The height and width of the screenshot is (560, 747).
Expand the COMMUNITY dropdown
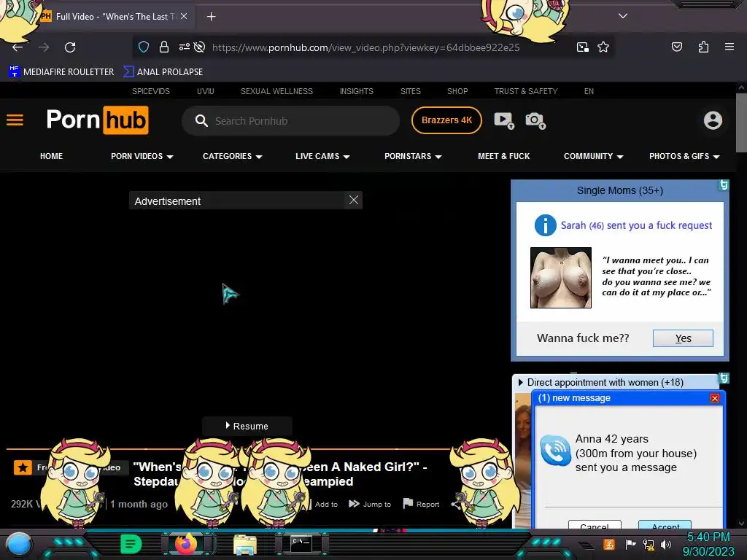tap(593, 156)
